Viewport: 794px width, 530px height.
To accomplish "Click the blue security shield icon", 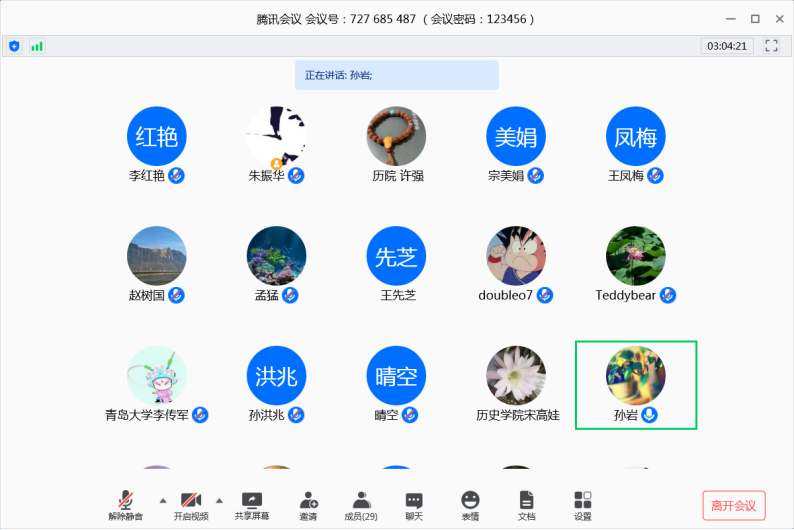I will pyautogui.click(x=14, y=46).
